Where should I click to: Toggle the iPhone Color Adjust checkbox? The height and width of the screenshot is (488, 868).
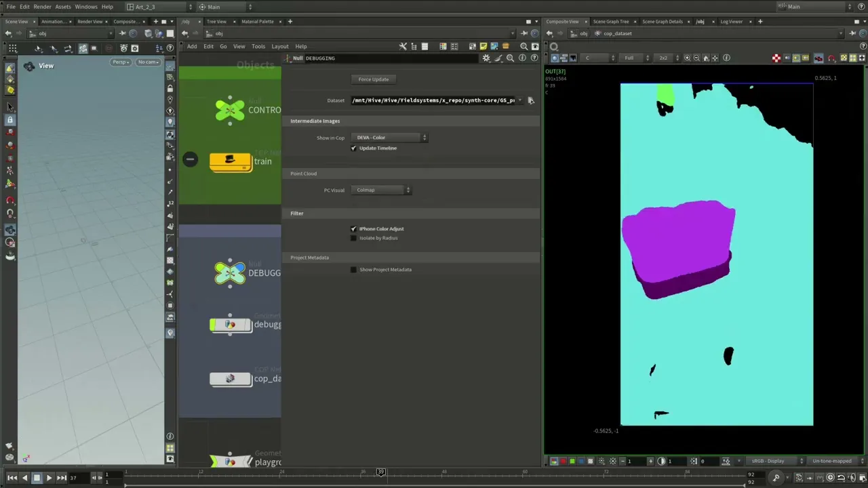353,229
